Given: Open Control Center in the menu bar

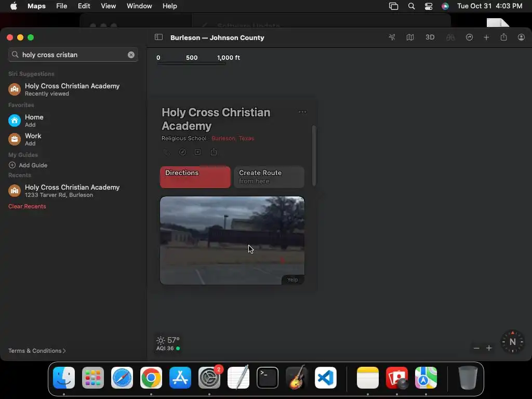Looking at the screenshot, I should pyautogui.click(x=429, y=6).
